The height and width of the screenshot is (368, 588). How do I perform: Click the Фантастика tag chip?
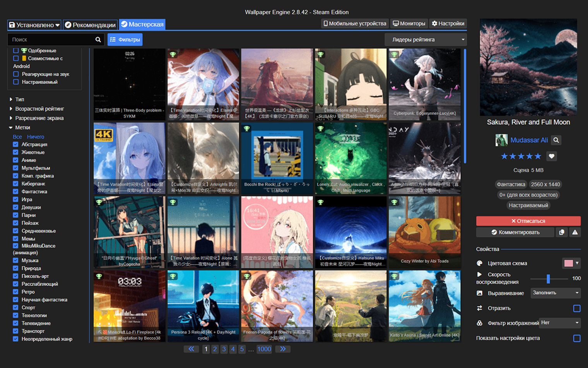pyautogui.click(x=511, y=184)
